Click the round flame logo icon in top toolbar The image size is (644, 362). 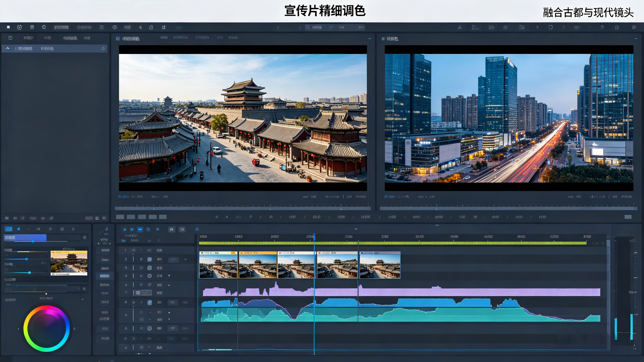click(20, 27)
